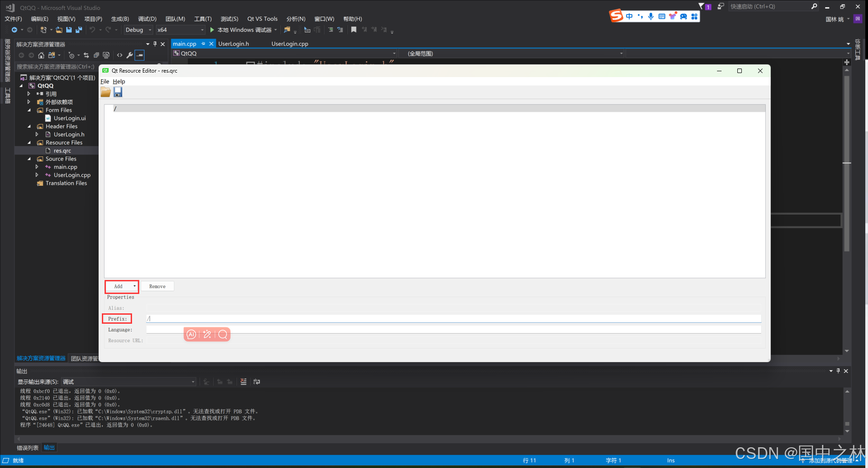Screen dimensions: 868x468
Task: Click the Remove button in Resource Editor
Action: tap(157, 286)
